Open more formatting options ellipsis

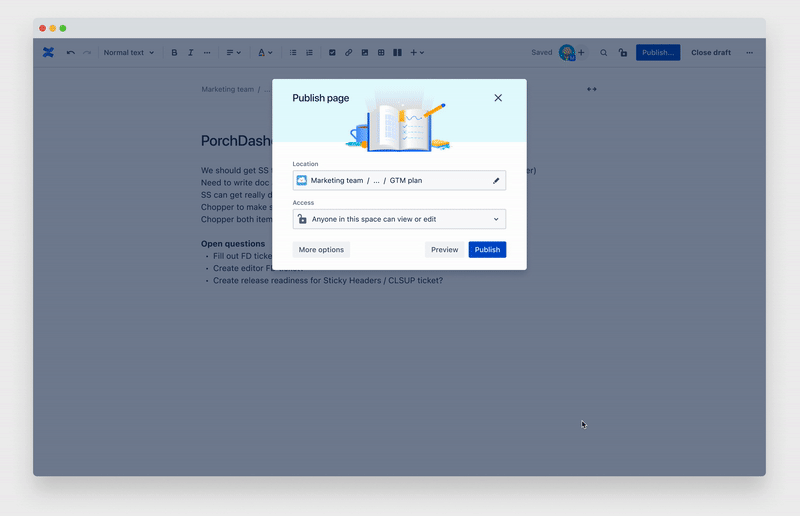[207, 53]
